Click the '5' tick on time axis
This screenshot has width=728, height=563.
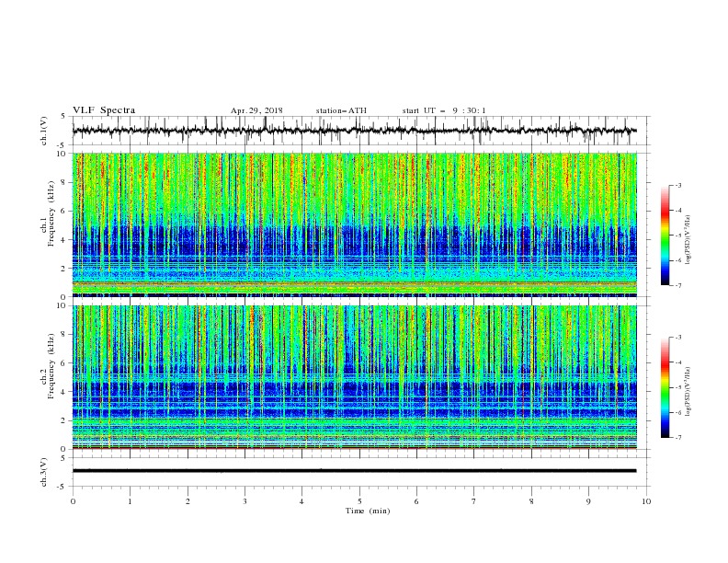click(x=359, y=501)
